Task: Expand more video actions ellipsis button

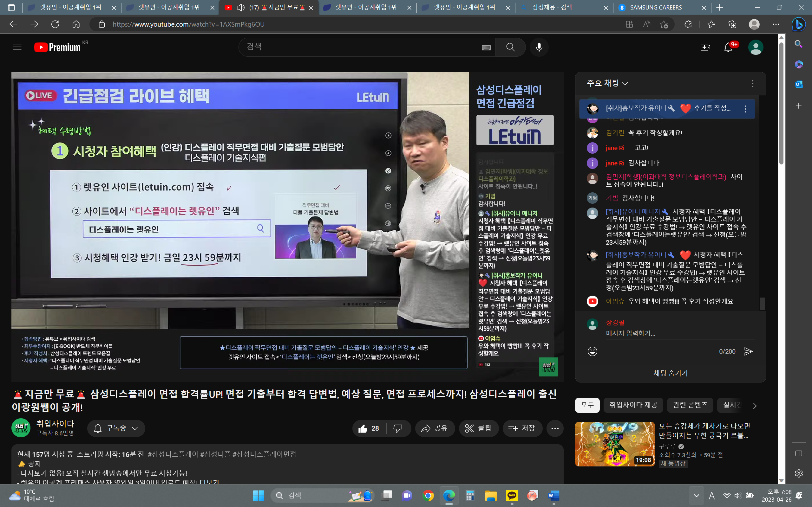Action: (555, 428)
